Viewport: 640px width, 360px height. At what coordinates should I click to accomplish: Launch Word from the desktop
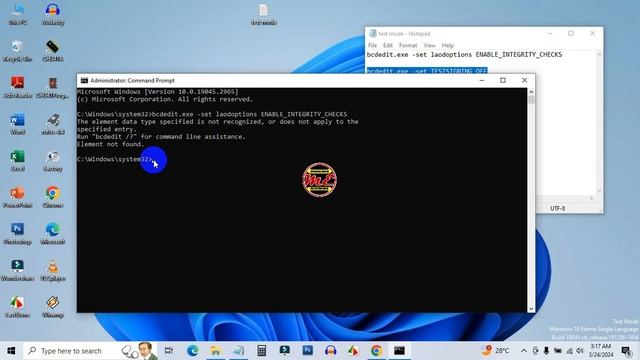point(18,124)
